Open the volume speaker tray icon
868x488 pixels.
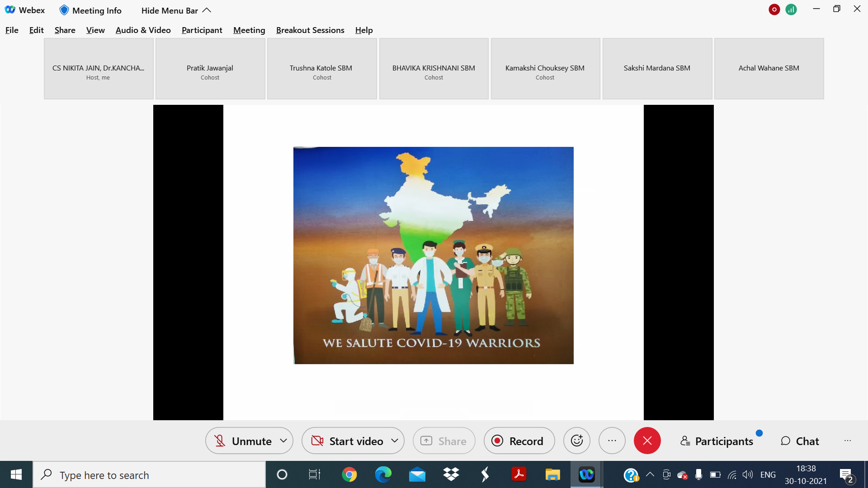click(x=748, y=474)
